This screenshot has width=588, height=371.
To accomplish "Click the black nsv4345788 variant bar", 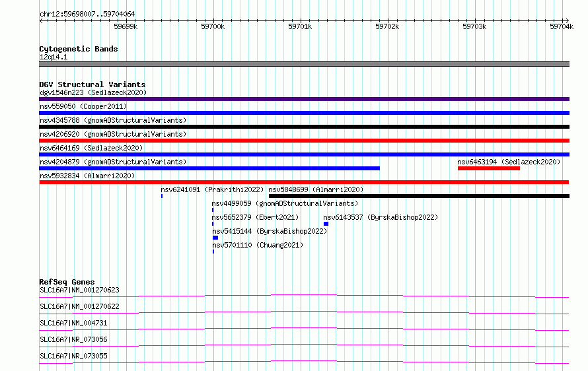I will point(304,127).
